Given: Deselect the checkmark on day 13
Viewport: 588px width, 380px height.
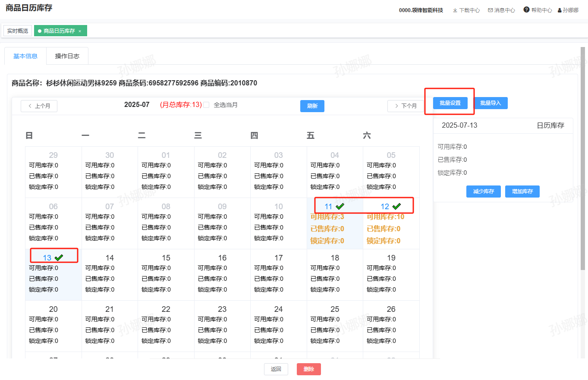Looking at the screenshot, I should pos(59,258).
